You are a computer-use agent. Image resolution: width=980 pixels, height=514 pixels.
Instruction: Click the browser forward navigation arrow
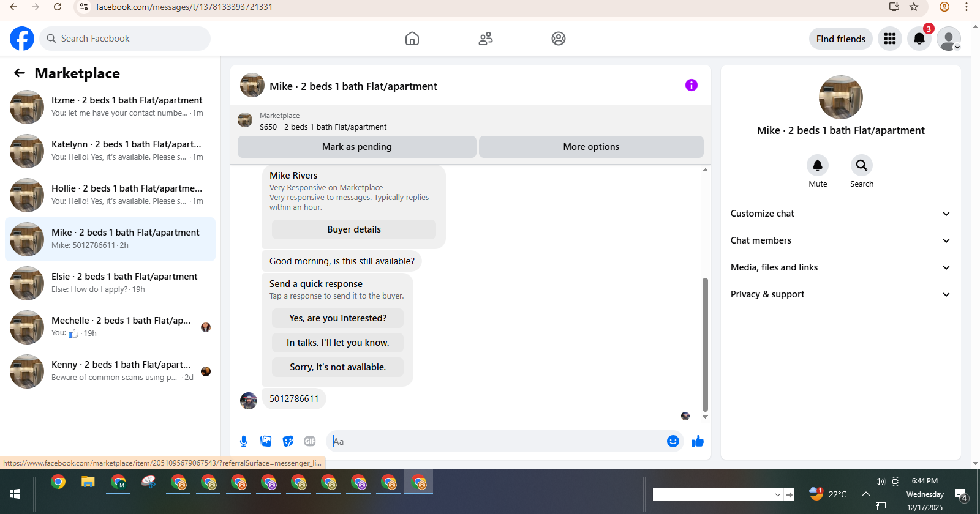[36, 7]
